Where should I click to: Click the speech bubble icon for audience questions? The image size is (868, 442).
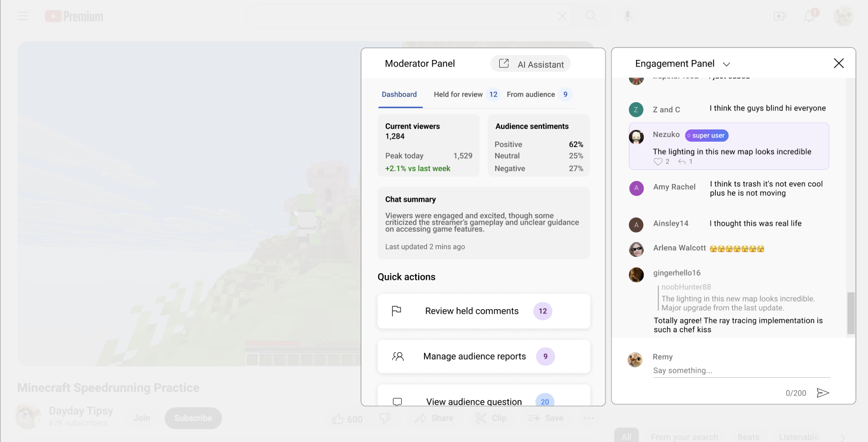pos(397,402)
